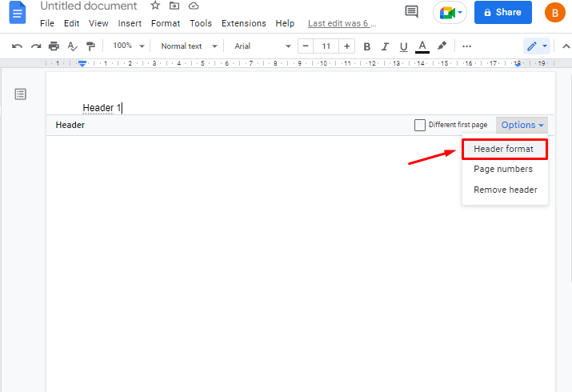Show more toolbar options ellipsis
The height and width of the screenshot is (392, 572).
pos(466,46)
